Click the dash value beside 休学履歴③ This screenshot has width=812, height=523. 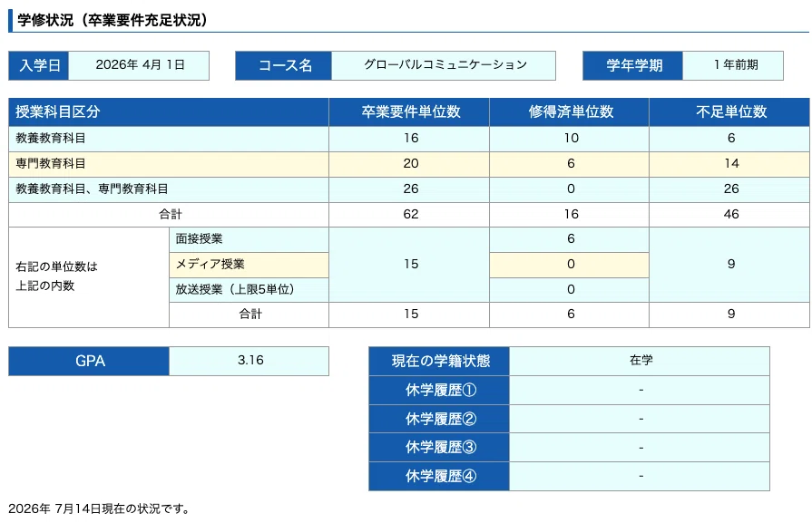click(x=640, y=448)
